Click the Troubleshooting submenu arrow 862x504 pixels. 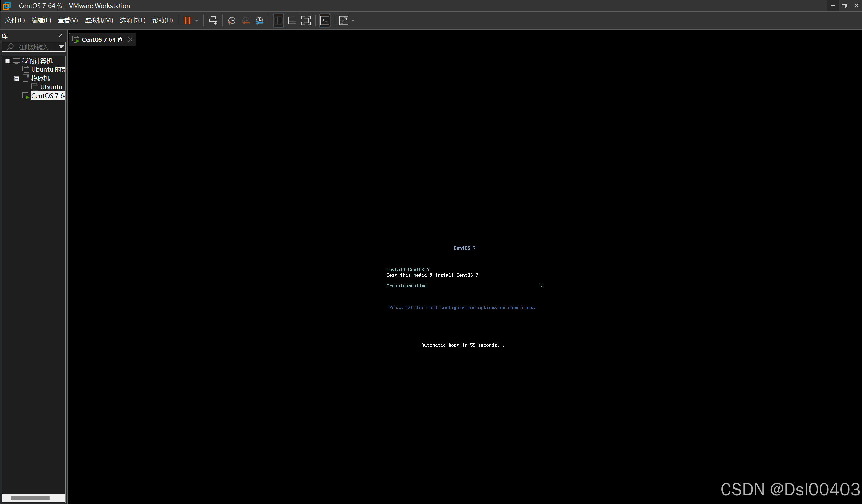(x=541, y=286)
